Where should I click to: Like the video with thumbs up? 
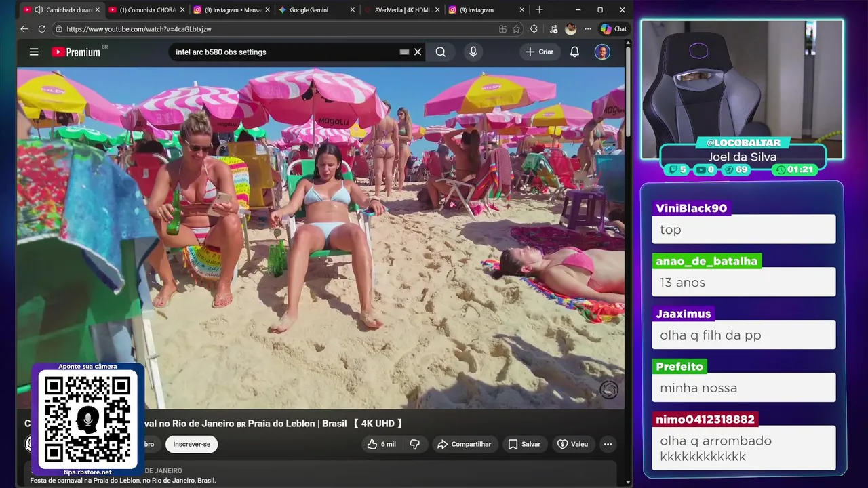coord(381,444)
